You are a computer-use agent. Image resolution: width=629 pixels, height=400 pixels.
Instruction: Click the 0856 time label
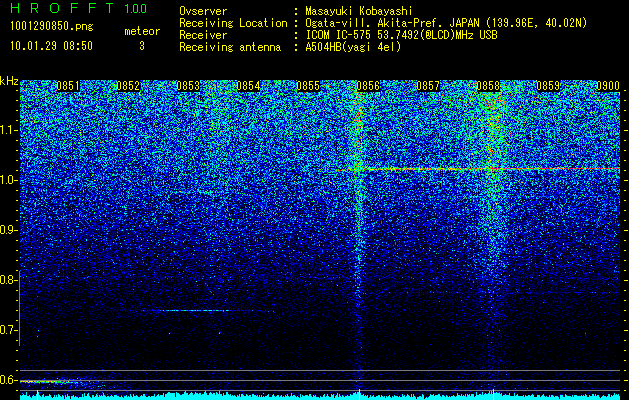click(368, 86)
